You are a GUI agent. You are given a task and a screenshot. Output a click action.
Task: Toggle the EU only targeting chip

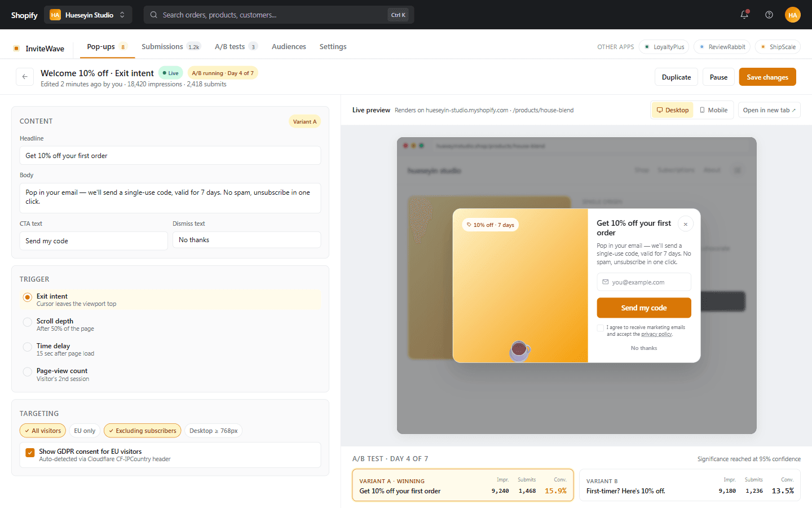pyautogui.click(x=85, y=431)
